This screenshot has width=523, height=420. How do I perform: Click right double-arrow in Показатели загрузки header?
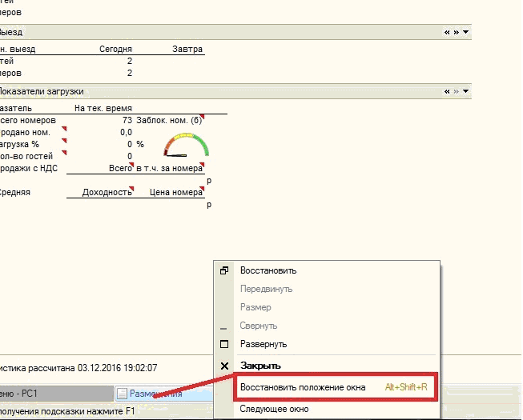456,91
